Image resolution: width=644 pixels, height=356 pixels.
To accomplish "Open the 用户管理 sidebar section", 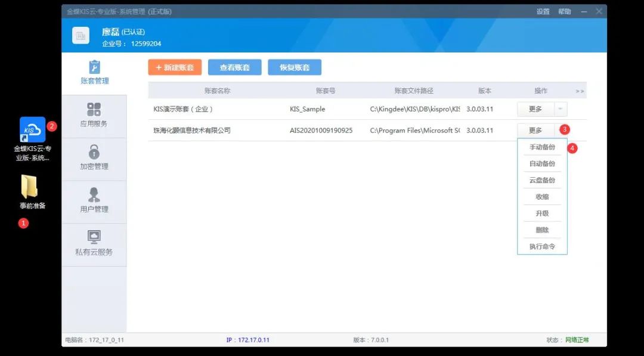I will 94,201.
